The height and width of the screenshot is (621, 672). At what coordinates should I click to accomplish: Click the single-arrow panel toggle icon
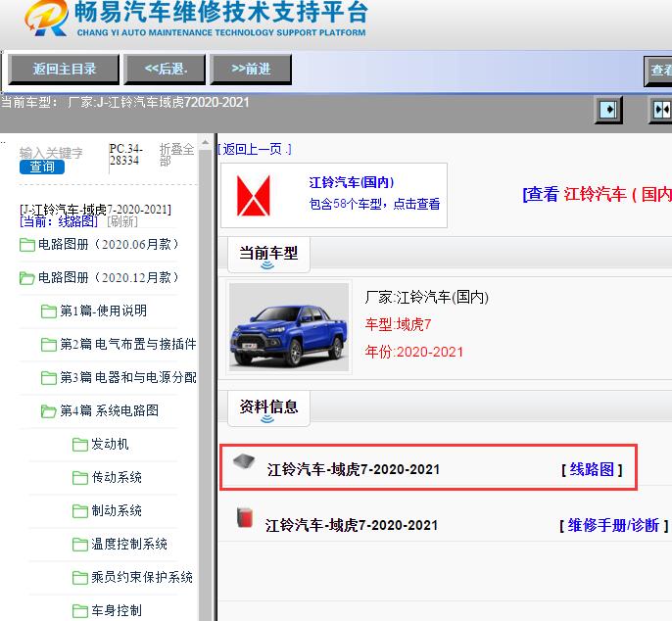[608, 110]
